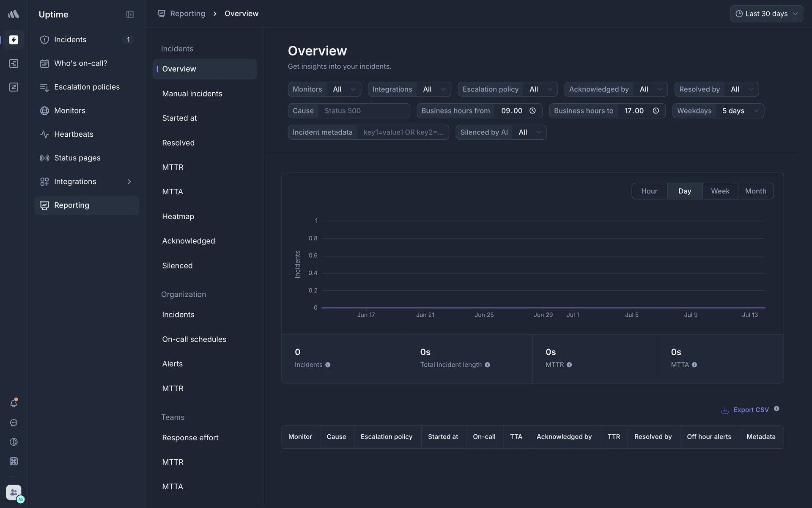Switch chart granularity to Month

coord(755,191)
